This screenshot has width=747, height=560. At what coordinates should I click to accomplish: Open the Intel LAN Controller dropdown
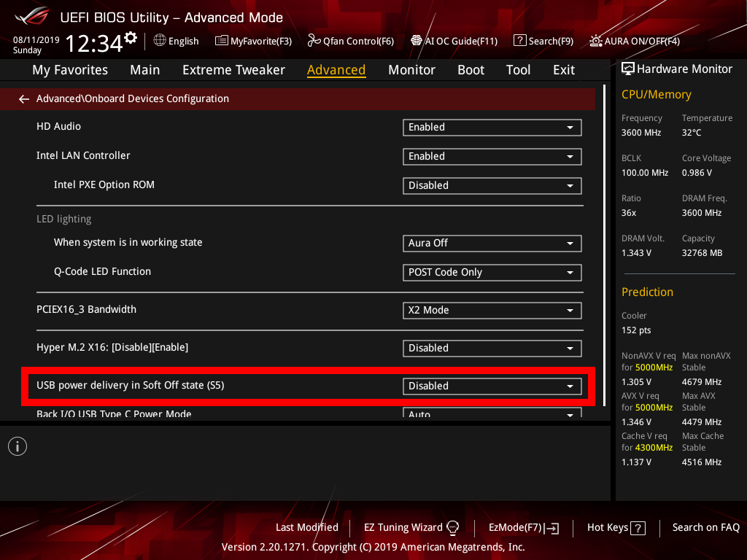pyautogui.click(x=492, y=157)
